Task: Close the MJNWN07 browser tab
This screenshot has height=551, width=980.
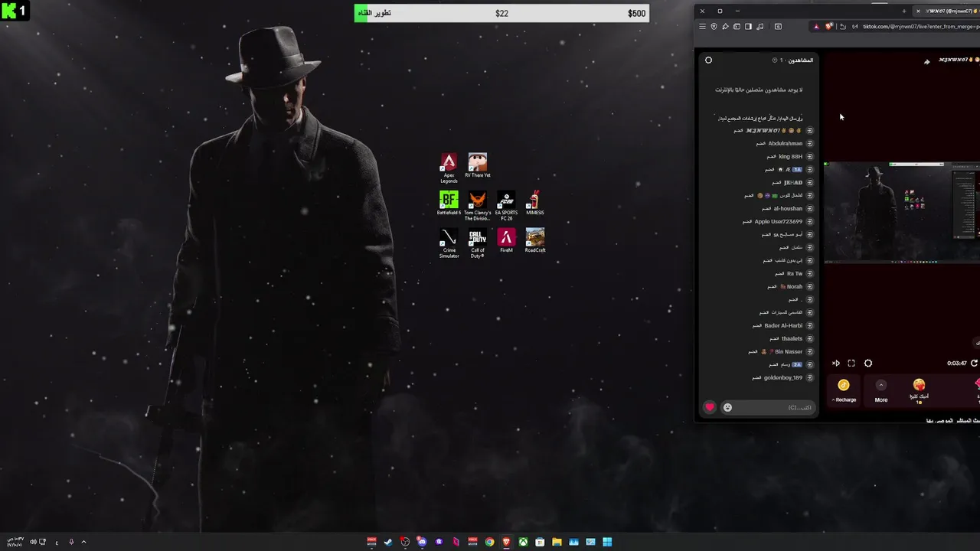Action: (x=918, y=11)
